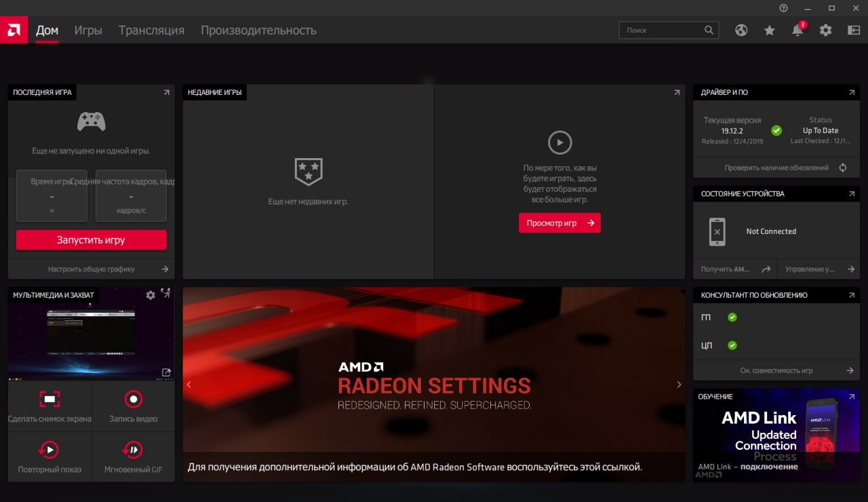Toggle the sidebar panel icon at top right
The width and height of the screenshot is (868, 502).
point(854,30)
